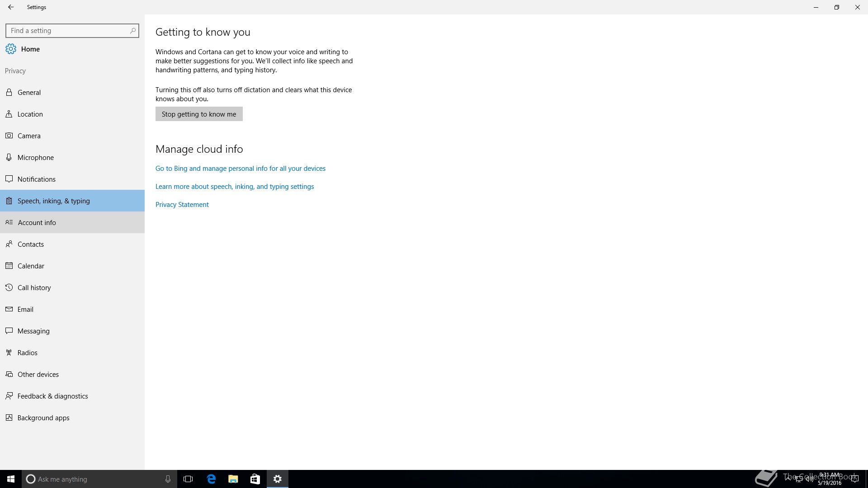This screenshot has width=868, height=488.
Task: Click the Radios antenna icon
Action: (x=9, y=352)
